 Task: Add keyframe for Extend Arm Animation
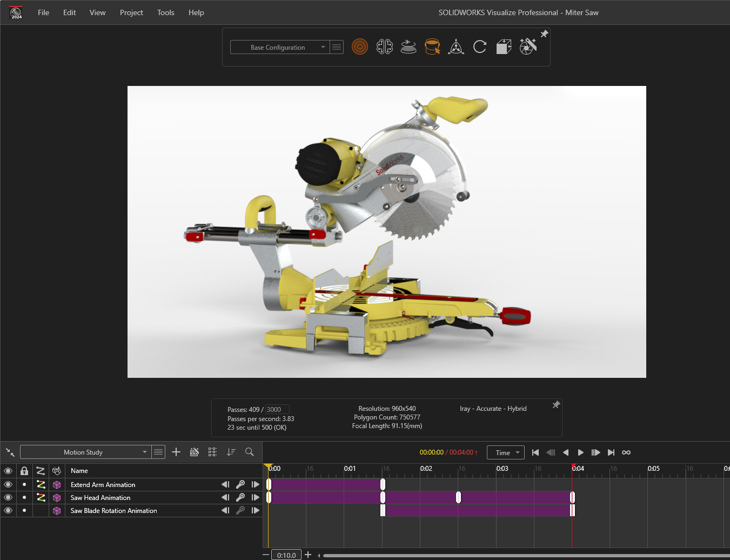[x=240, y=484]
